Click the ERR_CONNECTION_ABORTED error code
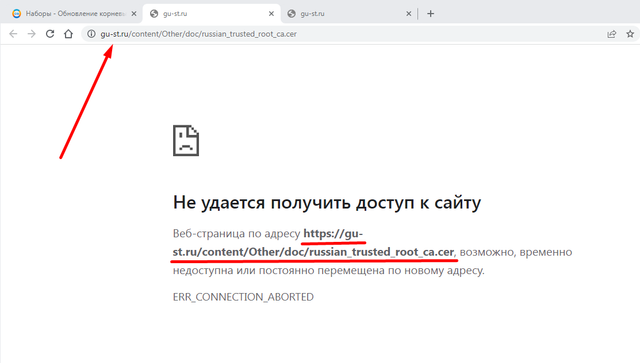 click(243, 297)
